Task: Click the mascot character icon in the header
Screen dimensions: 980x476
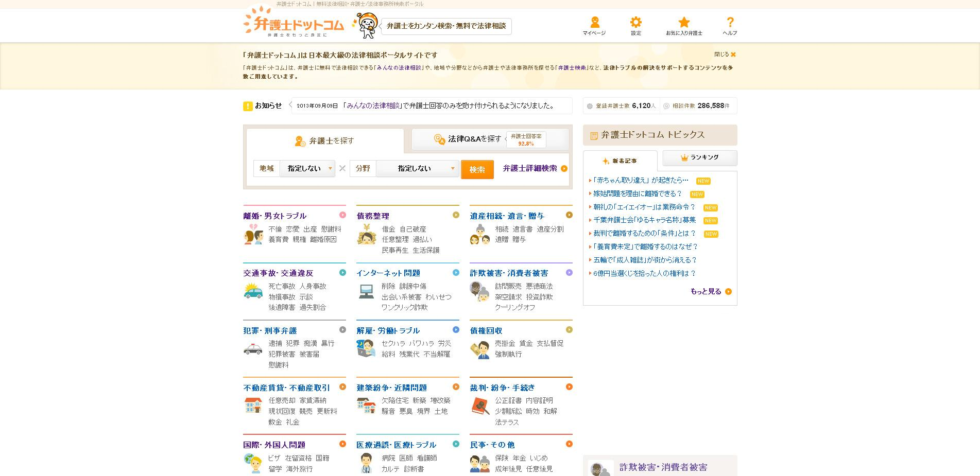Action: (365, 25)
